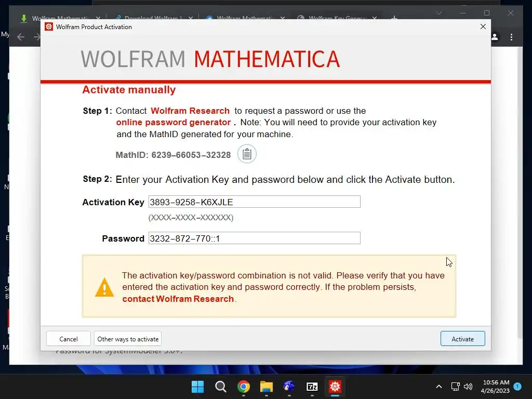The height and width of the screenshot is (399, 532).
Task: Open the Windows Start menu
Action: coord(197,387)
